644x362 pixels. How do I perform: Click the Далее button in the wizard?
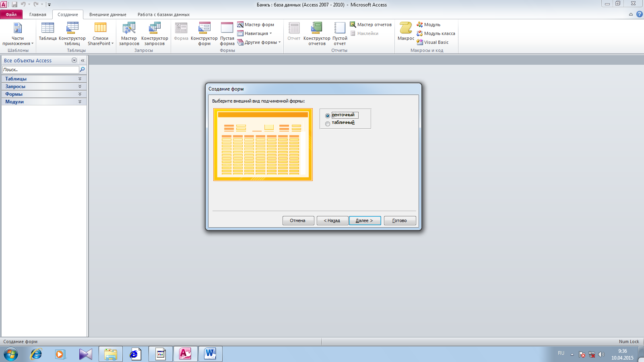click(x=365, y=220)
